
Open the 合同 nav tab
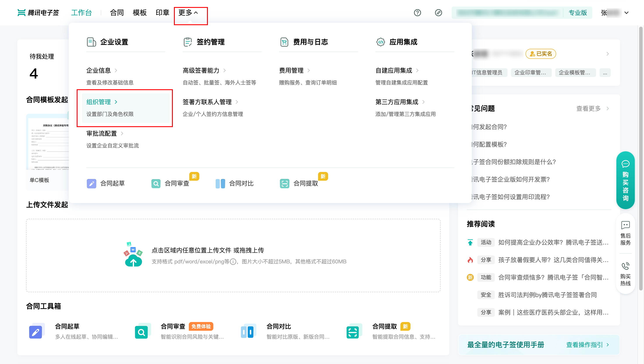(x=117, y=12)
